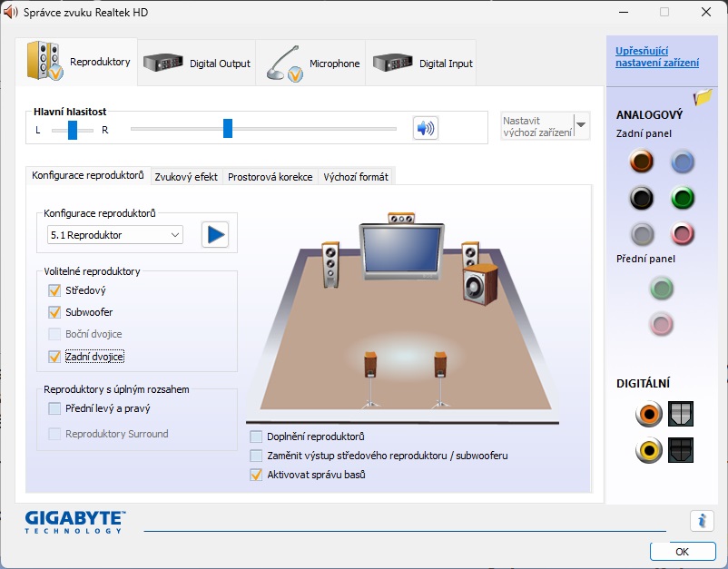Click the front right speaker behind subwoofer
Viewport: 728px width, 569px height.
coord(470,254)
